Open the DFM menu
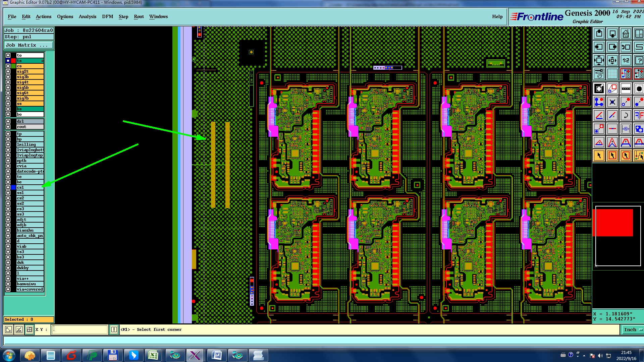Image resolution: width=644 pixels, height=362 pixels. pos(107,16)
